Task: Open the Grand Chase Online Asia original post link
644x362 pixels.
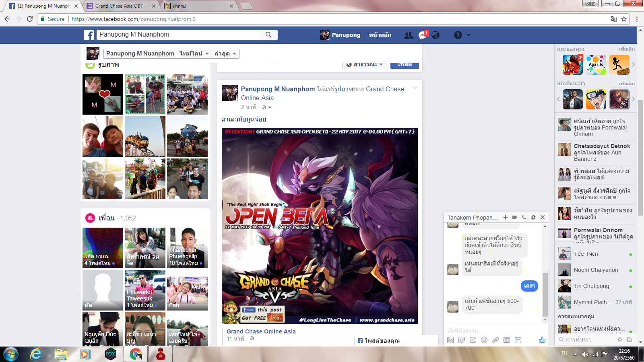Action: pos(261,331)
